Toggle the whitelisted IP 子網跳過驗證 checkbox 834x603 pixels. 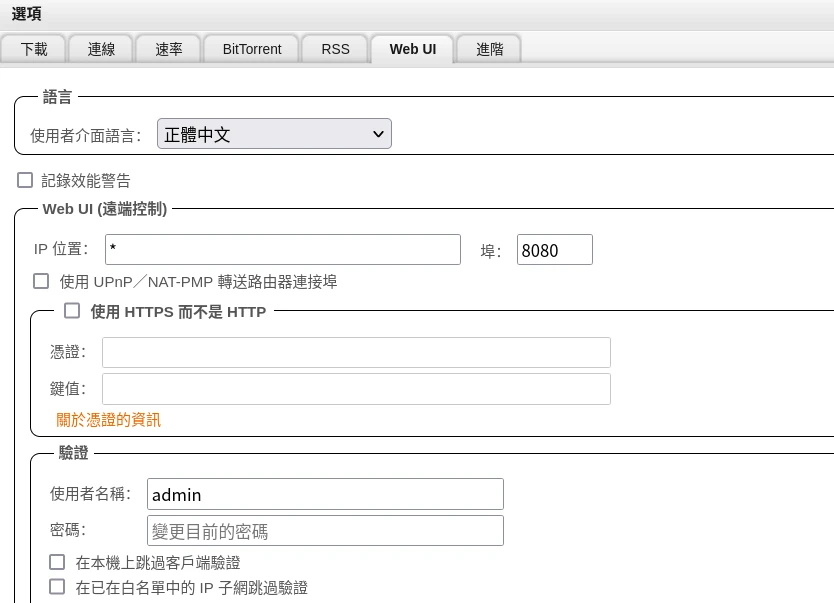pyautogui.click(x=57, y=587)
